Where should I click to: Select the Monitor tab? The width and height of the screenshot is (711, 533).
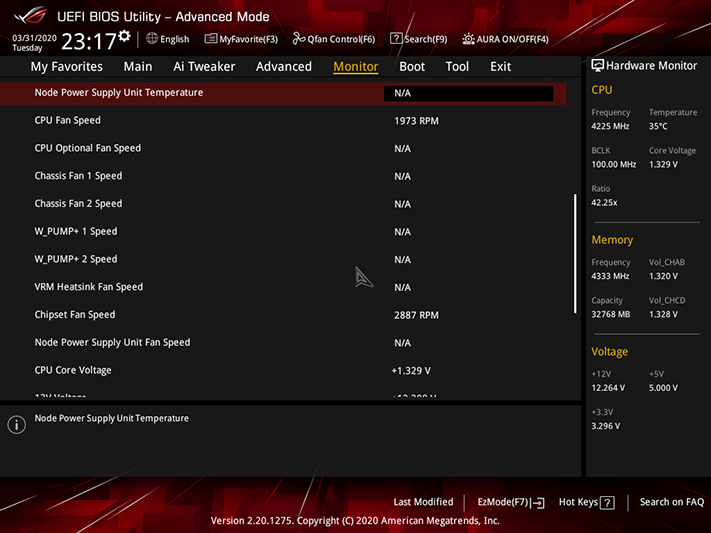tap(356, 67)
